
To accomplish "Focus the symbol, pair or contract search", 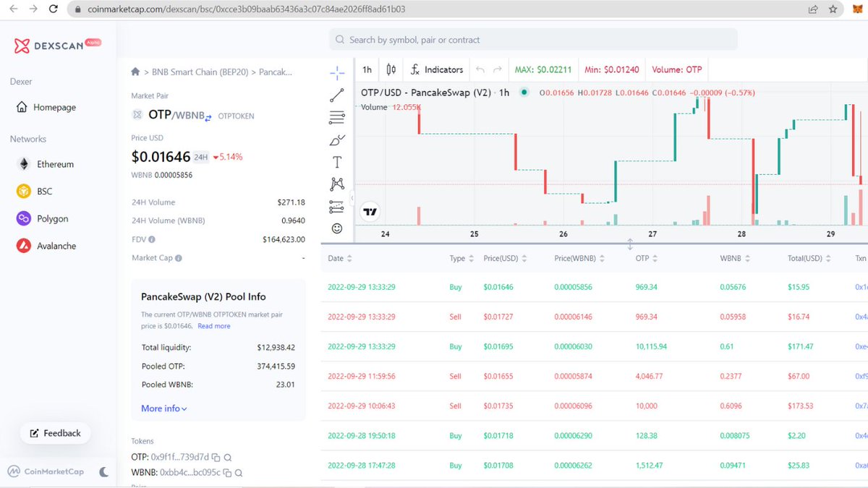I will coord(533,40).
